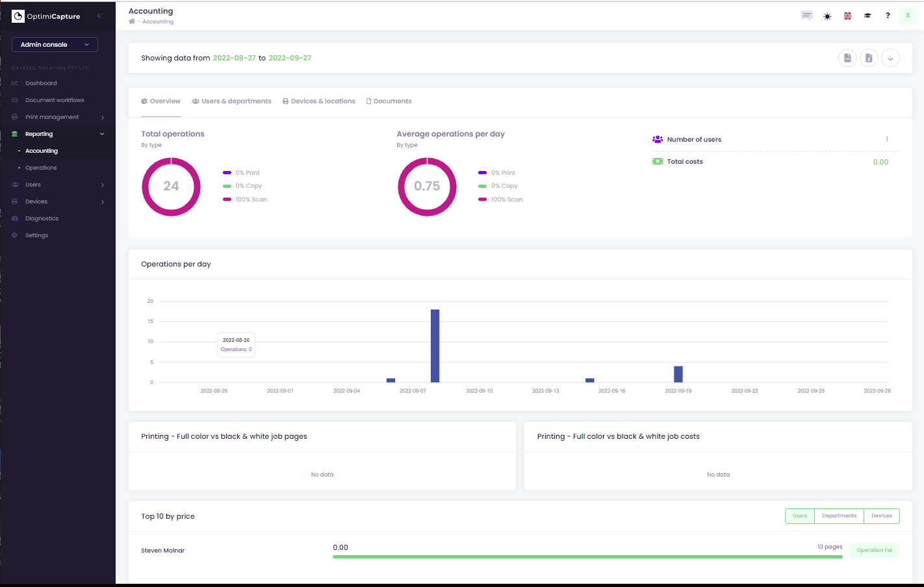Click Steven Molnar's green progress bar

[x=587, y=557]
